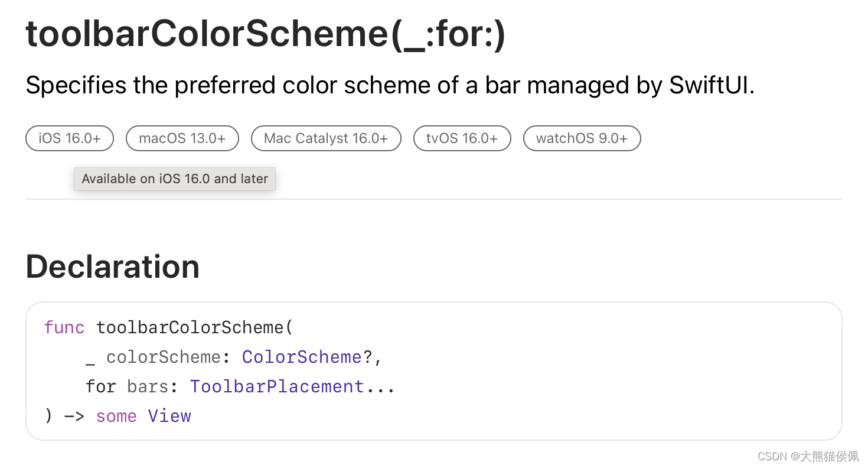
Task: Click the macOS 13.0+ availability badge
Action: 182,138
